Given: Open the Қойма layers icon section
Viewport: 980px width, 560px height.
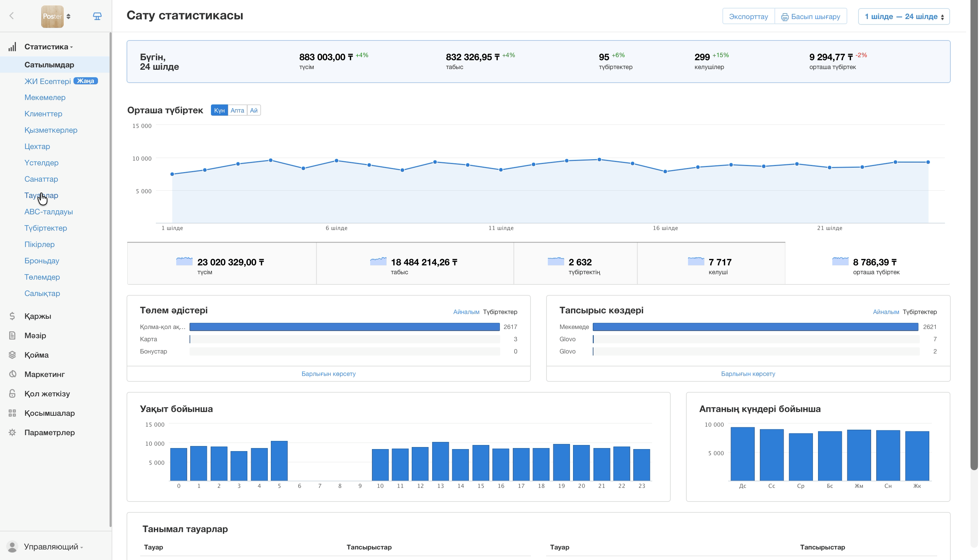Looking at the screenshot, I should click(12, 355).
